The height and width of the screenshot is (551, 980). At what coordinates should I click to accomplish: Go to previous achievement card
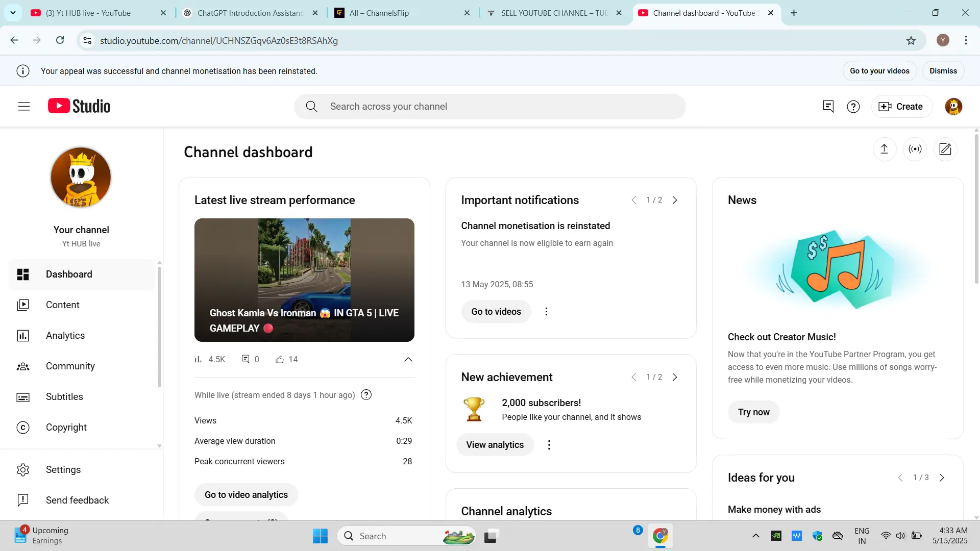pos(634,377)
